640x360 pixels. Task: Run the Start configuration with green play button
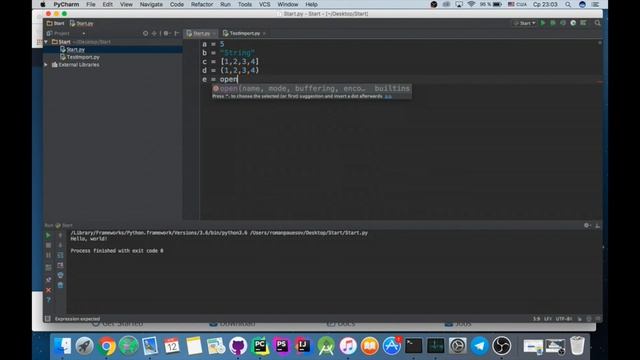coord(543,23)
